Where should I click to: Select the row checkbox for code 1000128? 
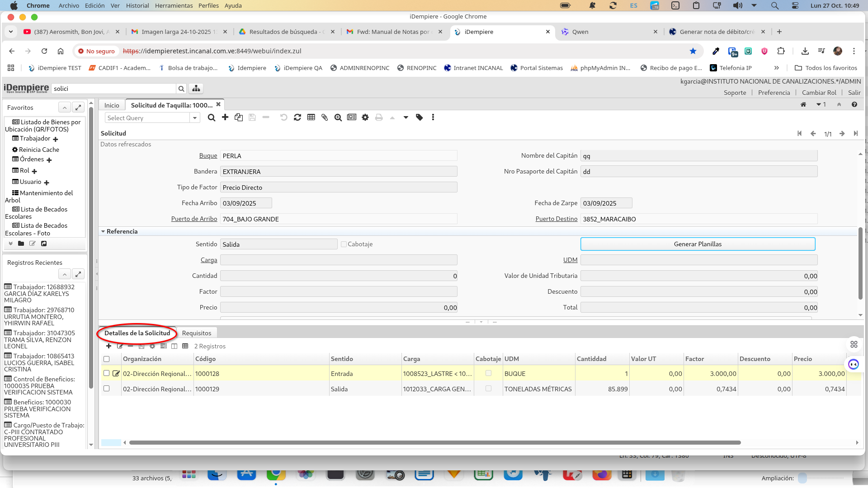pos(107,373)
